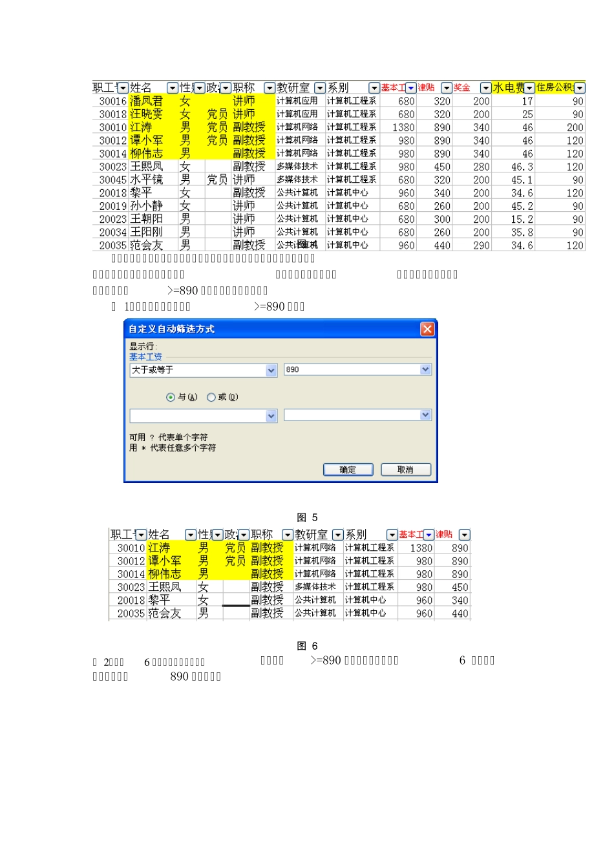Expand the 890 value combo arrow

[425, 369]
